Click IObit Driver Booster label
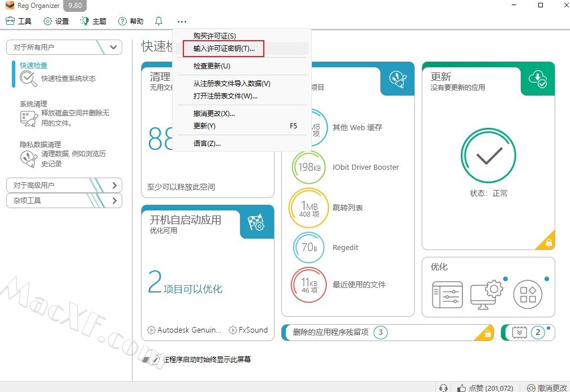Viewport: 570px width, 392px height. [366, 167]
